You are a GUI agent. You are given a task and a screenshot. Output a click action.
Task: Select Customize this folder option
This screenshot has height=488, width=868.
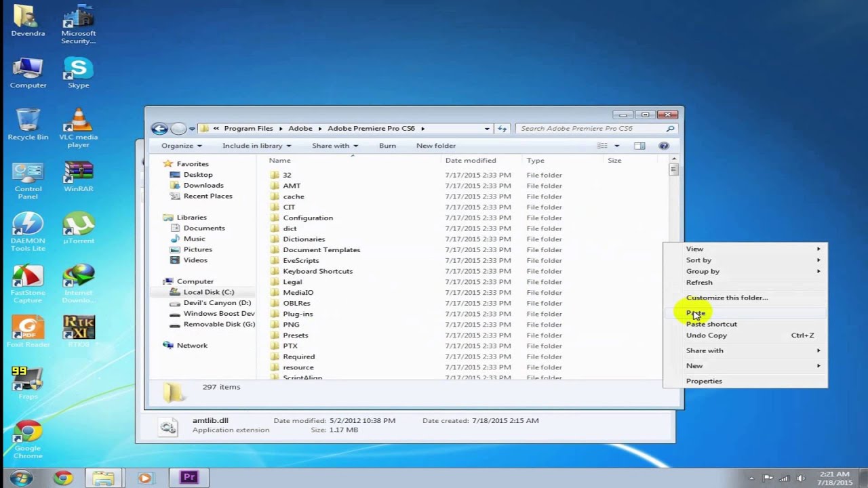click(745, 298)
